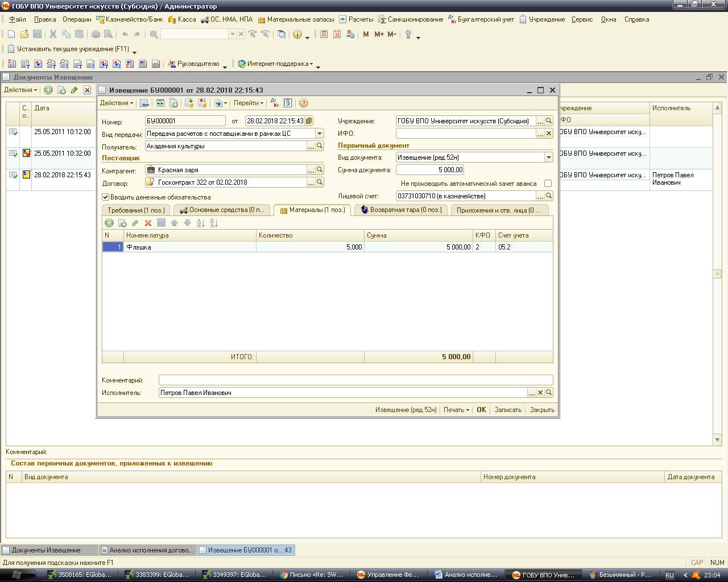The height and width of the screenshot is (582, 728).
Task: Open Операции menu
Action: click(x=77, y=19)
